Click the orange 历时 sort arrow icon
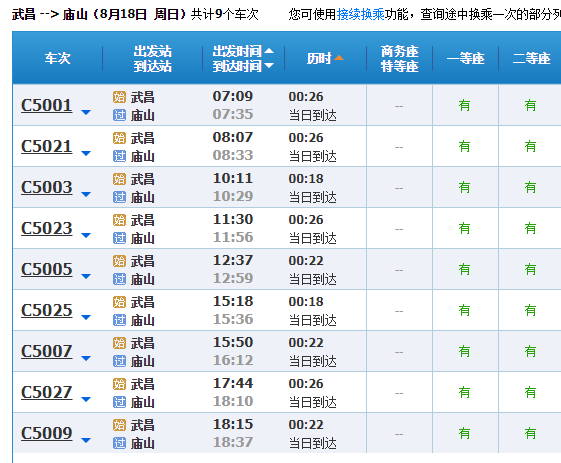This screenshot has height=463, width=561. [x=339, y=58]
